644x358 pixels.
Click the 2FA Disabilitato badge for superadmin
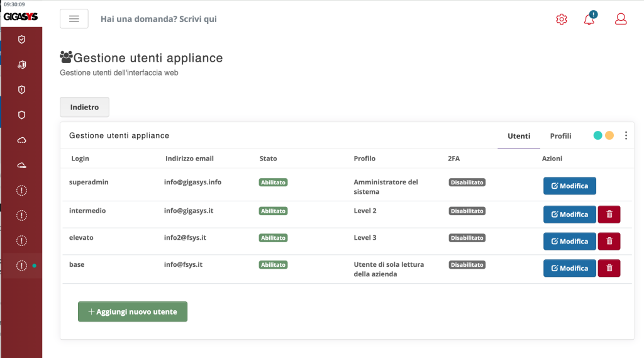[x=467, y=182]
